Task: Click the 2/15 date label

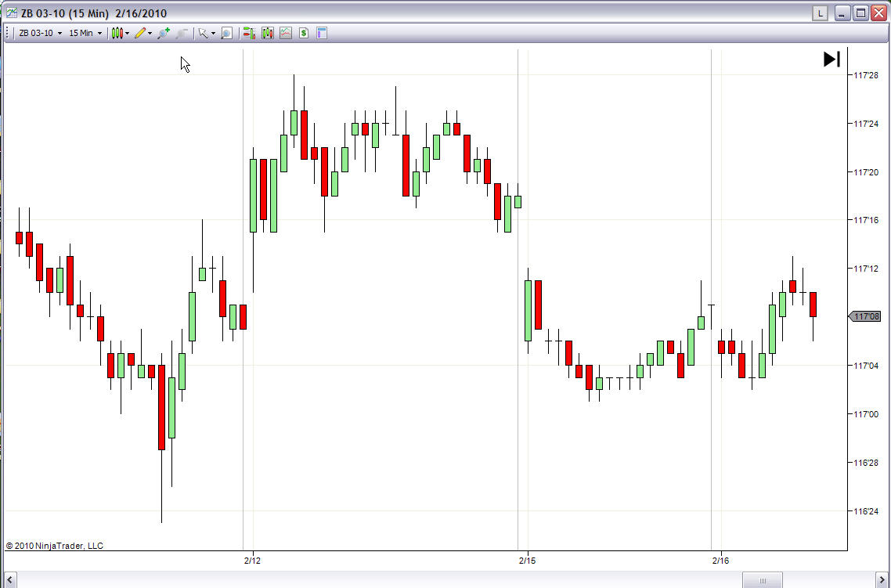Action: [x=528, y=561]
